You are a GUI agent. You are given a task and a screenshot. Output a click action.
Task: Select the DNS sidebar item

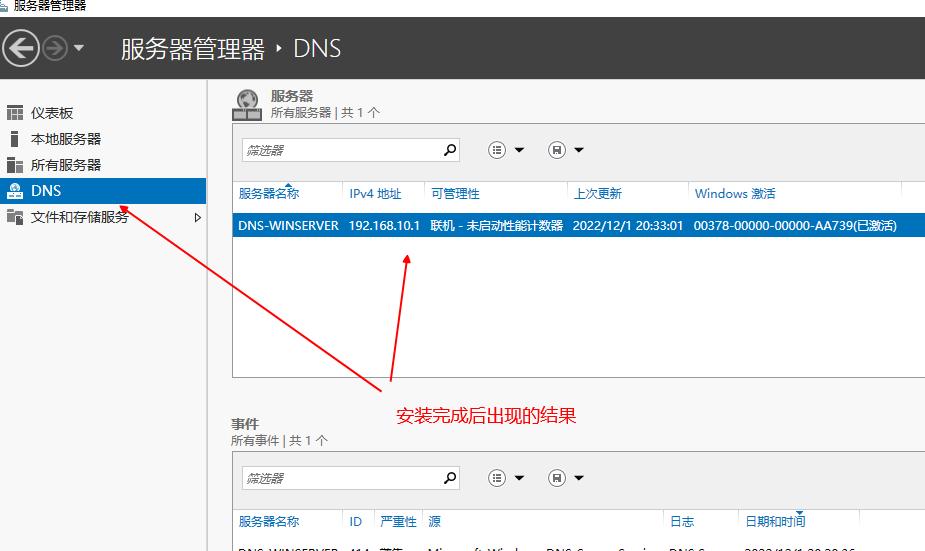pyautogui.click(x=103, y=191)
